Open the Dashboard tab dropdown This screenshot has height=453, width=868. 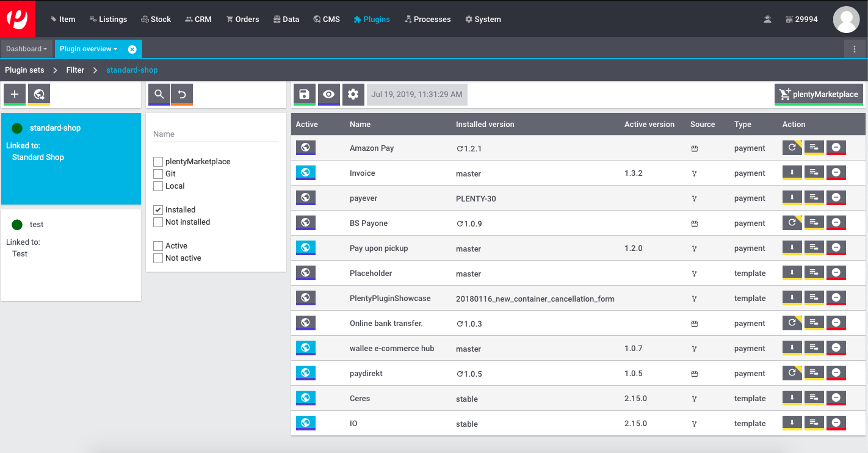tap(27, 49)
